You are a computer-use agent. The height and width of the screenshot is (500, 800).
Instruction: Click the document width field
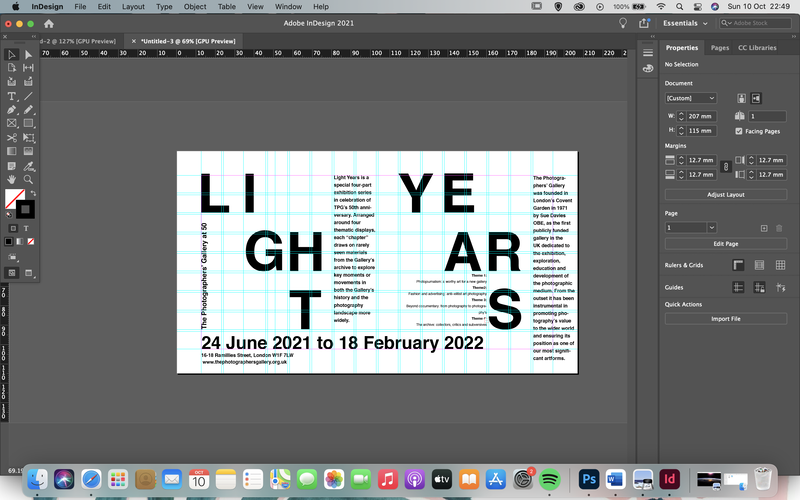coord(702,116)
